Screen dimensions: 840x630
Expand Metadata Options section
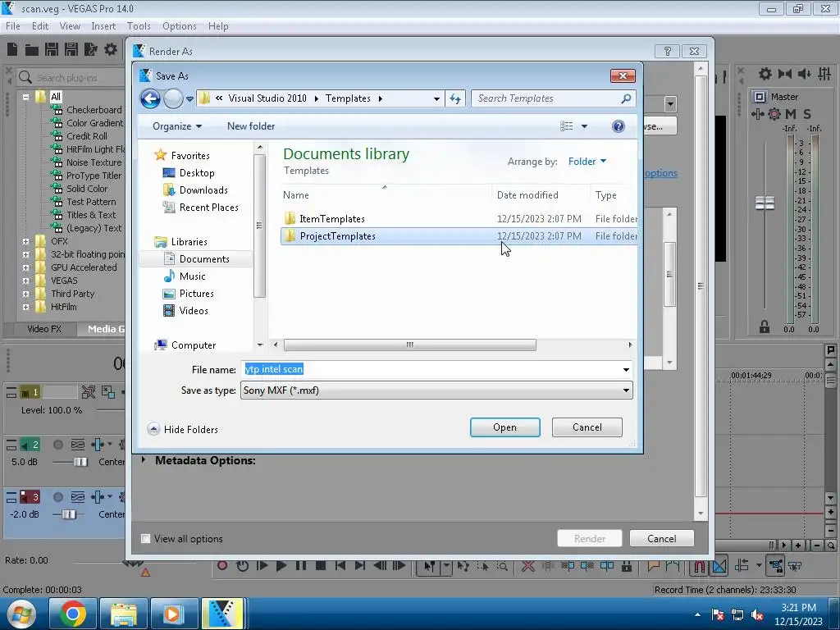(143, 460)
